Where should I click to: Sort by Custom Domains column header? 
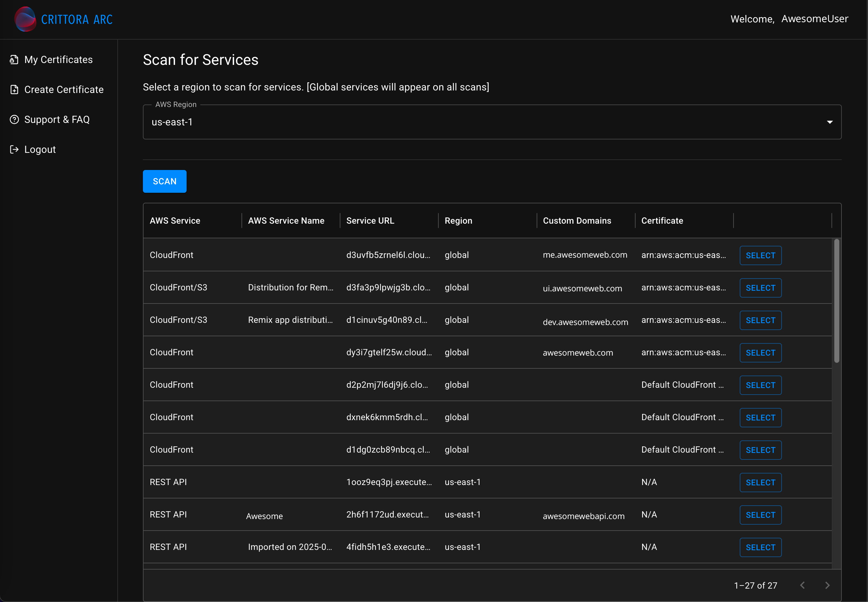click(x=577, y=221)
